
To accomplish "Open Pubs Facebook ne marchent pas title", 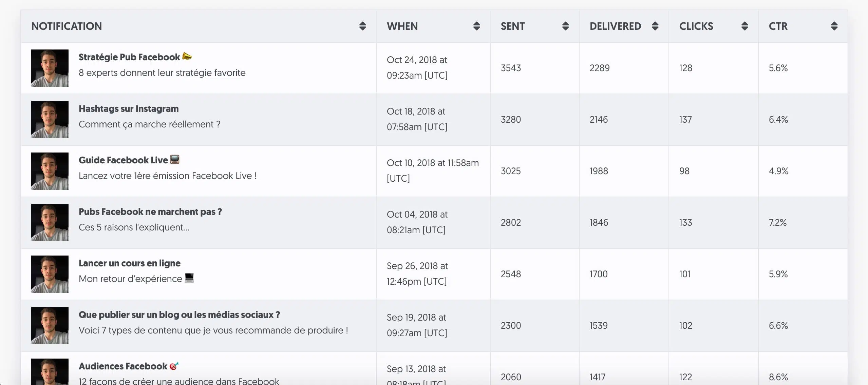I will [x=150, y=212].
